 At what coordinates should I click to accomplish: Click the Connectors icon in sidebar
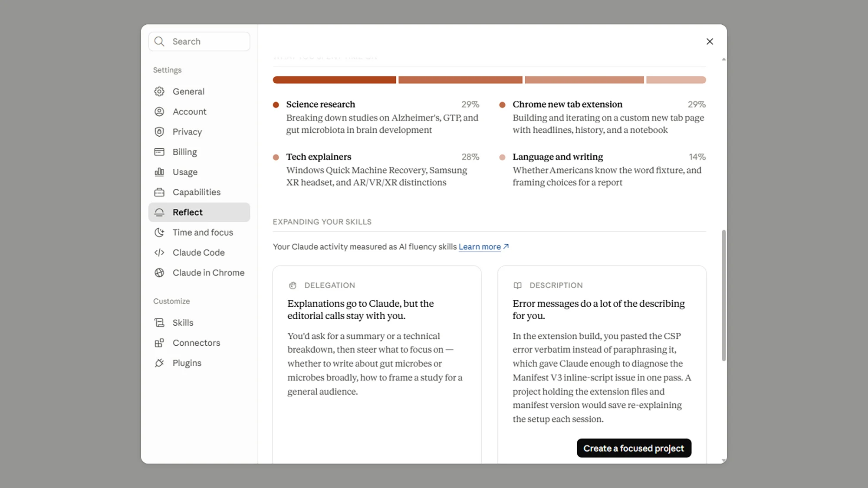[x=159, y=343]
